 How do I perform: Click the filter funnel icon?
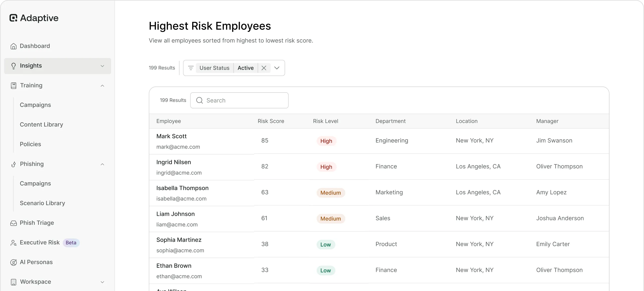point(191,68)
